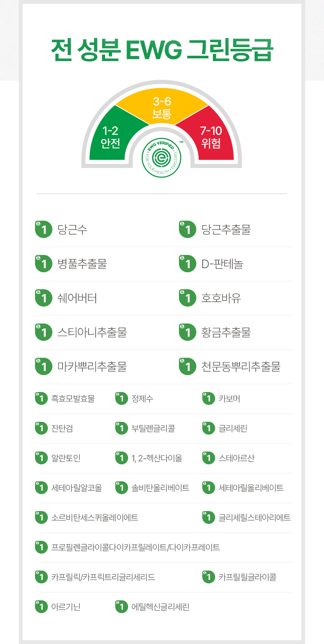Click the 전 성분 EWG 그린등급 heading
The width and height of the screenshot is (324, 644).
coord(162,50)
